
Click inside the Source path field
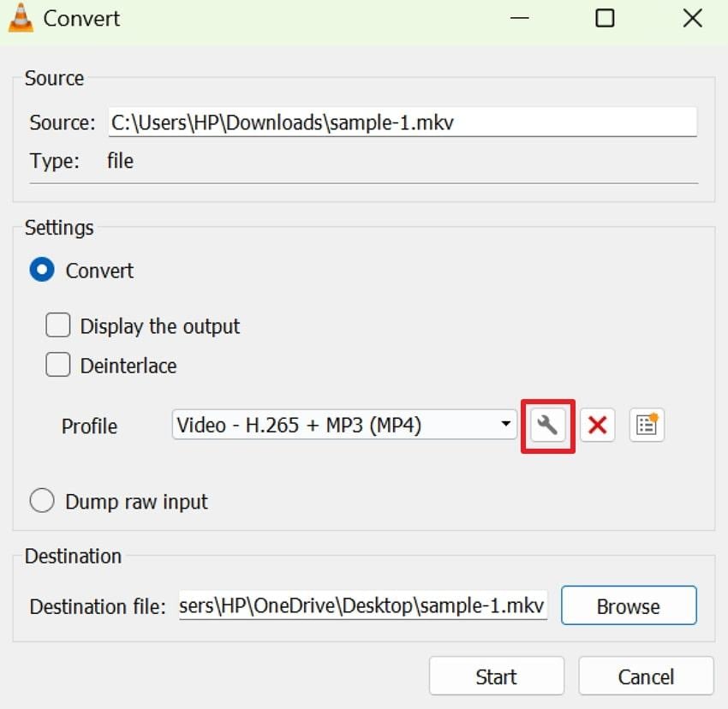click(403, 122)
